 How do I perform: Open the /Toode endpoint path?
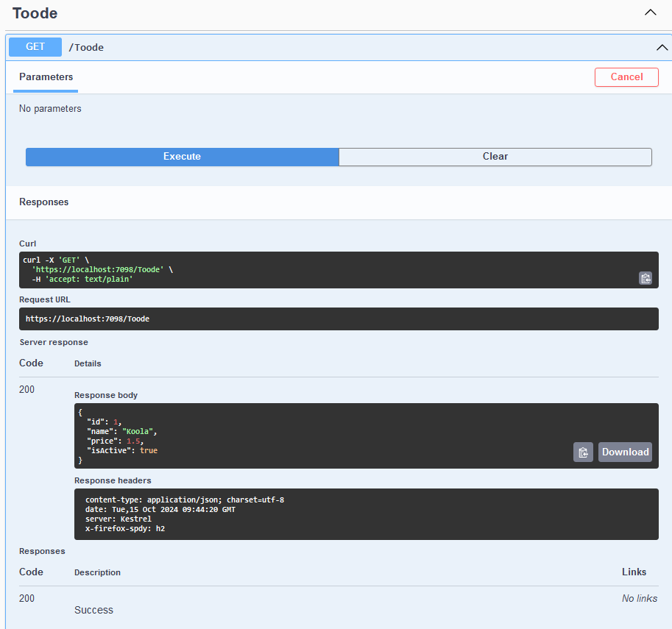tap(86, 47)
